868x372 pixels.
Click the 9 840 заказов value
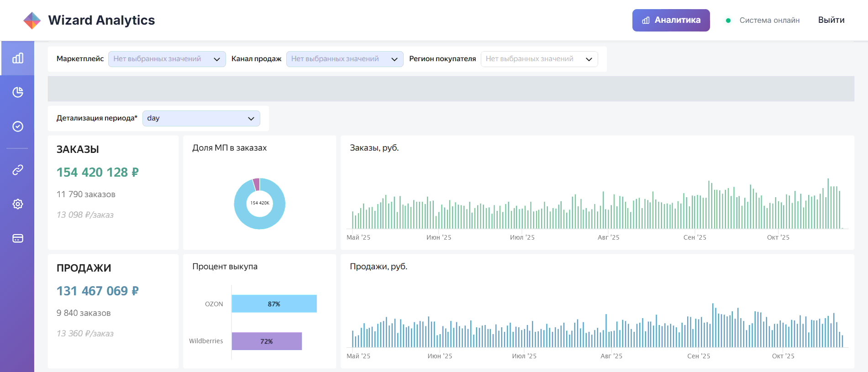84,313
